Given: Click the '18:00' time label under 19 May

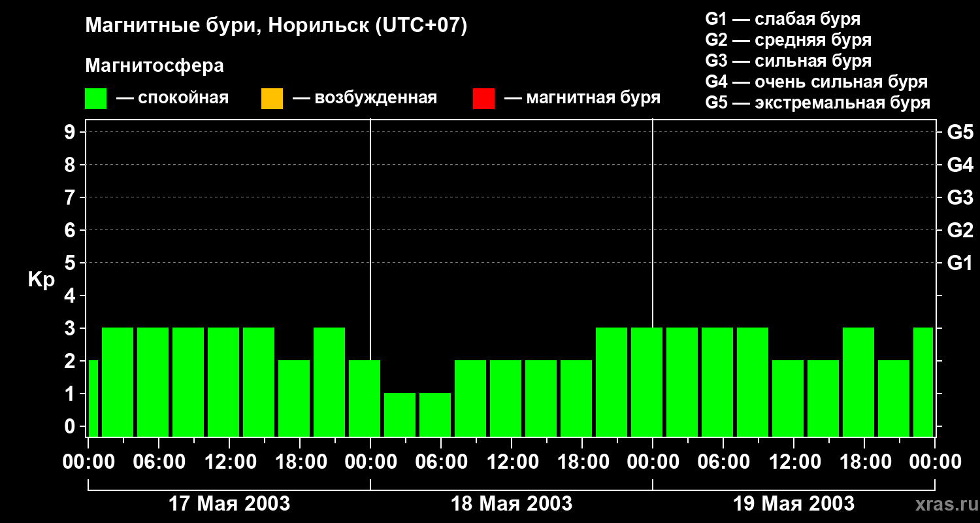Looking at the screenshot, I should [x=864, y=462].
